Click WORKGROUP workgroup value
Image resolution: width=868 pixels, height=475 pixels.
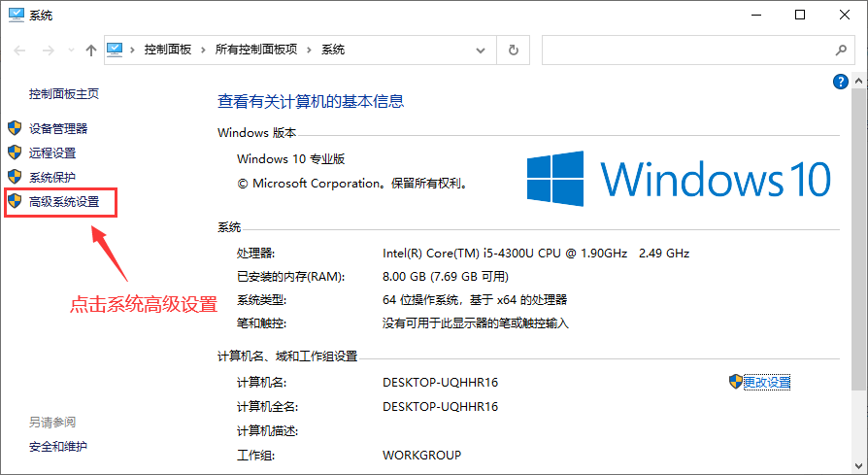click(421, 456)
